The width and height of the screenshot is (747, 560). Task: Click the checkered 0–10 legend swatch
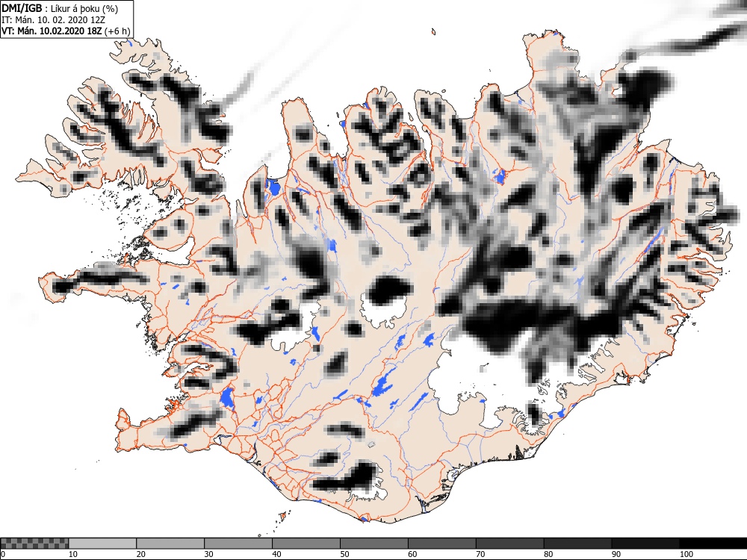(x=35, y=544)
